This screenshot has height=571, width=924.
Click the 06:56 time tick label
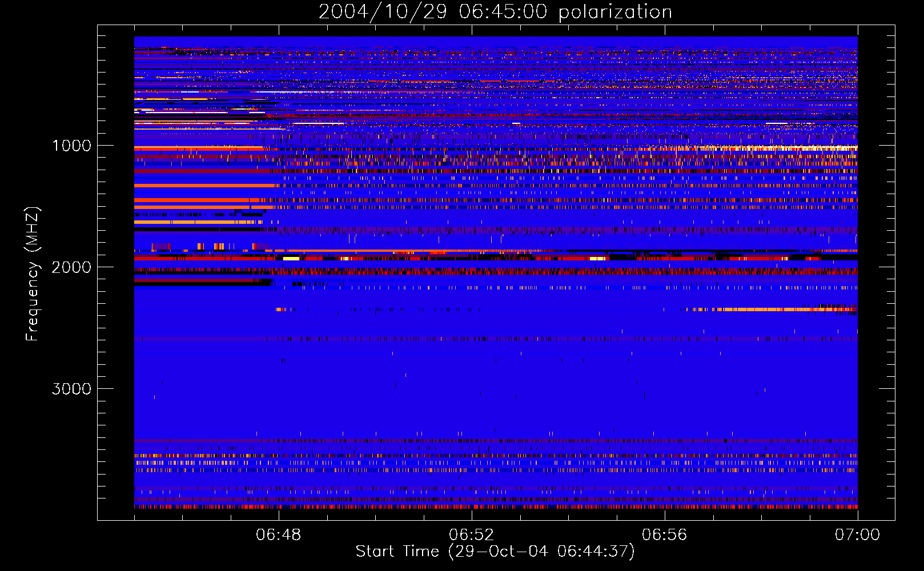664,535
